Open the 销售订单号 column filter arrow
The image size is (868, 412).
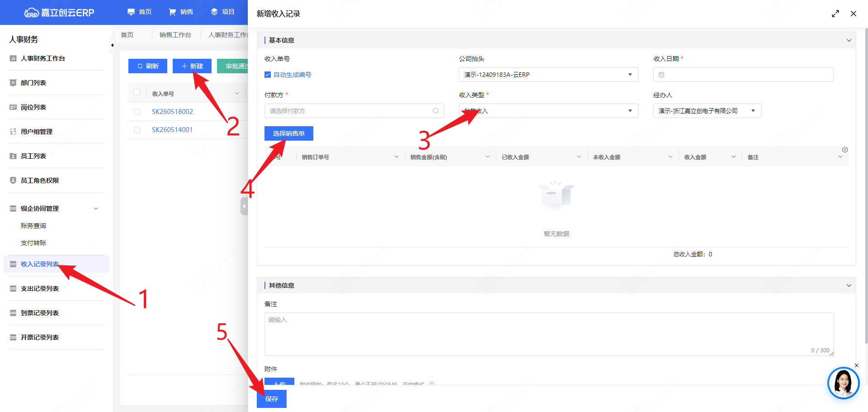[x=396, y=157]
